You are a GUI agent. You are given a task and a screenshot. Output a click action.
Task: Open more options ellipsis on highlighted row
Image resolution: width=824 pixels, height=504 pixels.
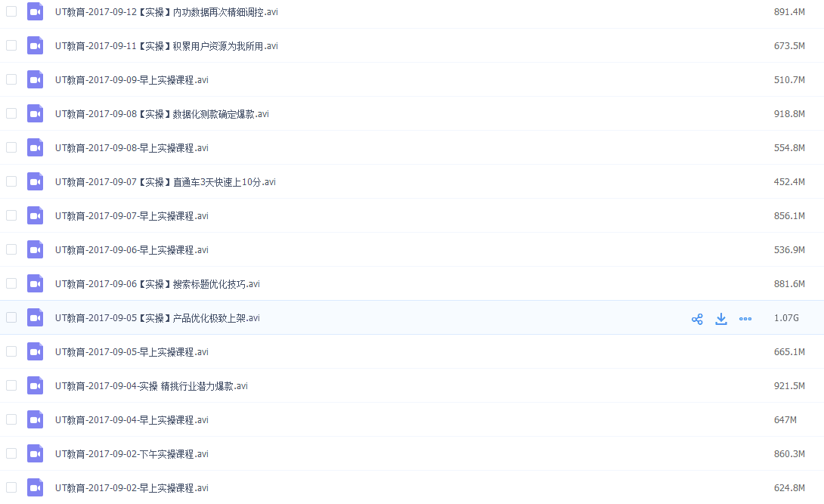click(x=745, y=319)
